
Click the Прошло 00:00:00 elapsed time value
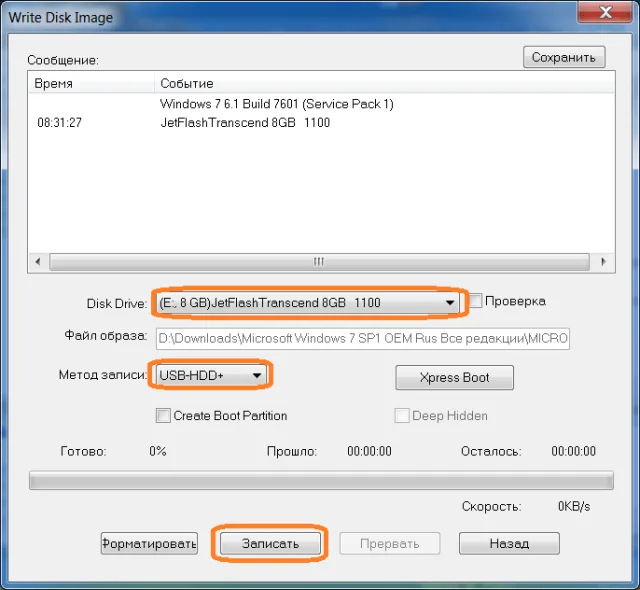(x=369, y=451)
